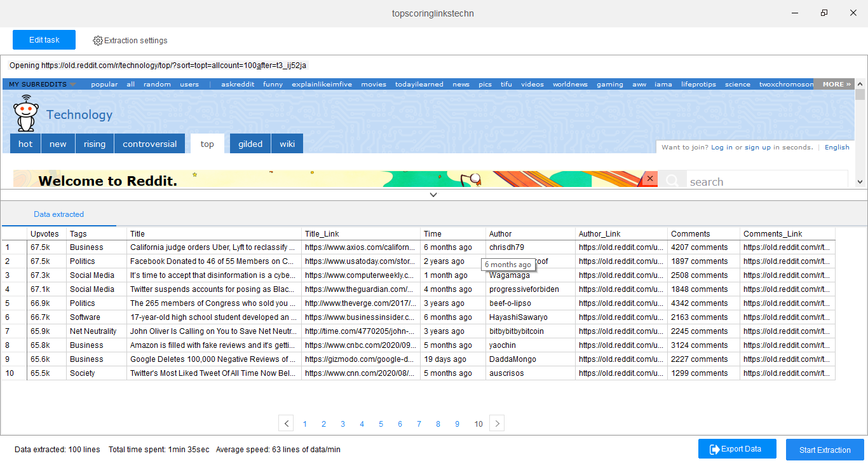
Task: Close the Welcome to Reddit banner
Action: pyautogui.click(x=649, y=179)
